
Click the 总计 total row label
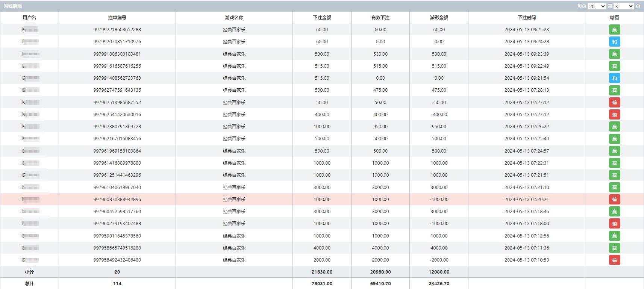[29, 284]
